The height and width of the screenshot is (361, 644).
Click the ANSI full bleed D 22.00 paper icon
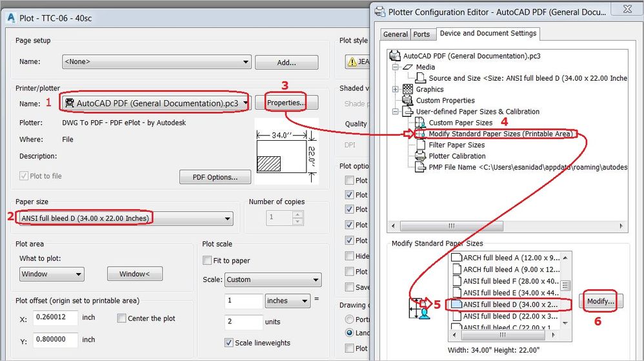457,316
